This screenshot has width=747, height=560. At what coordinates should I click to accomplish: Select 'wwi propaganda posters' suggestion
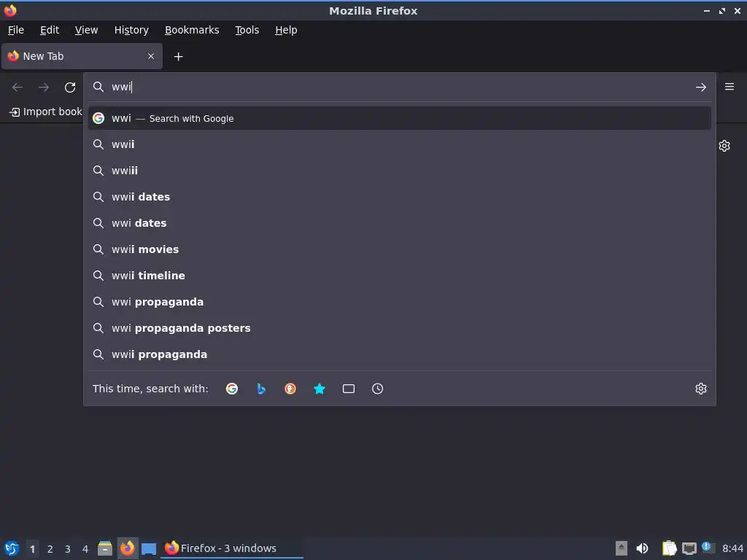399,328
